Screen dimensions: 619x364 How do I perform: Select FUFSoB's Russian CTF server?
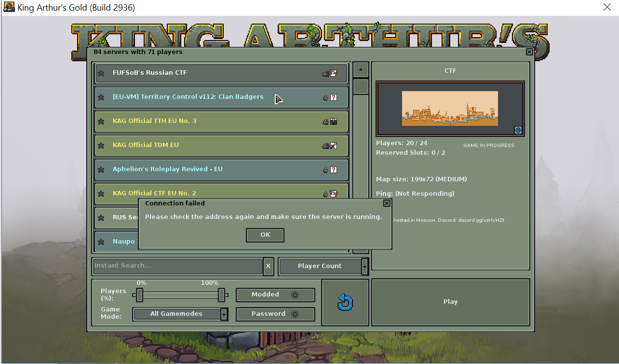(221, 73)
